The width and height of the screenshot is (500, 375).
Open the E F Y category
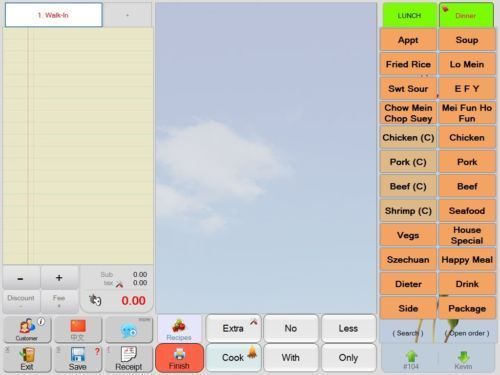pyautogui.click(x=467, y=89)
